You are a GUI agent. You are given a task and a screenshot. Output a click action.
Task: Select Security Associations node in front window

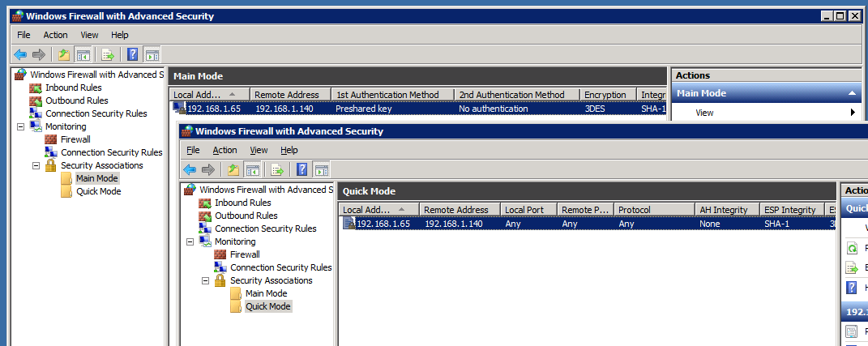(x=272, y=280)
